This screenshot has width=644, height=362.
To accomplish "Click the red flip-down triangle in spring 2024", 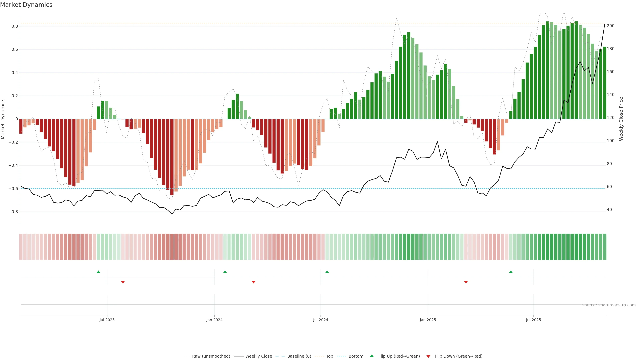I will pyautogui.click(x=254, y=282).
